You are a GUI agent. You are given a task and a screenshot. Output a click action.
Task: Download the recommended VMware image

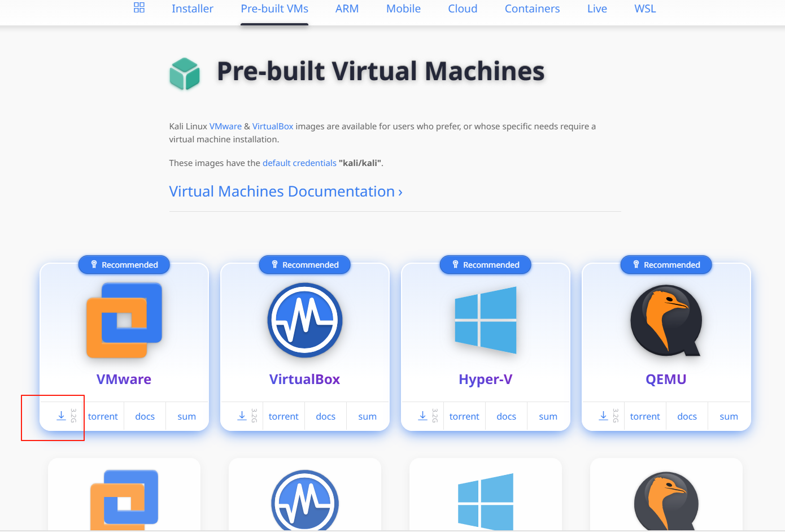(61, 416)
